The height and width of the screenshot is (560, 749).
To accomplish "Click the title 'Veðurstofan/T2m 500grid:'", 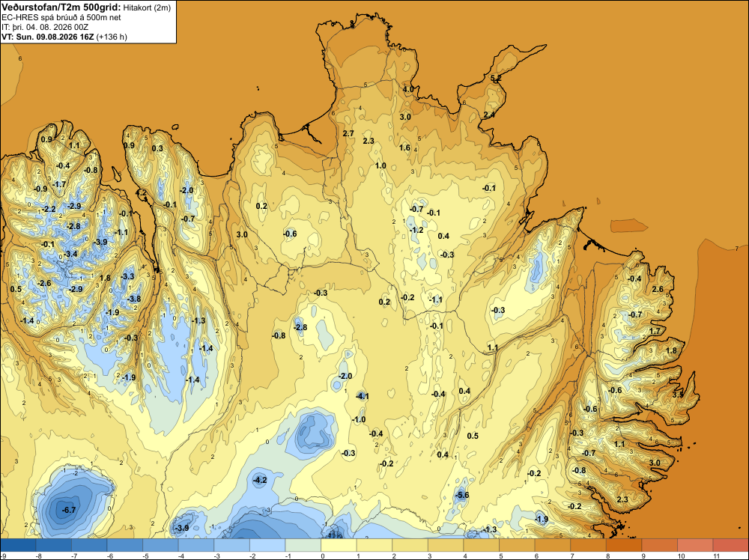I will click(61, 7).
